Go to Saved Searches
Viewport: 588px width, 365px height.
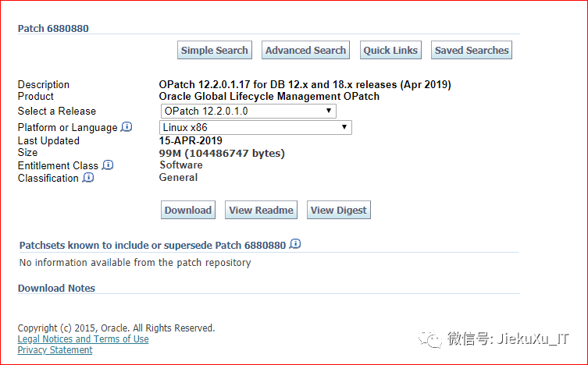[472, 51]
